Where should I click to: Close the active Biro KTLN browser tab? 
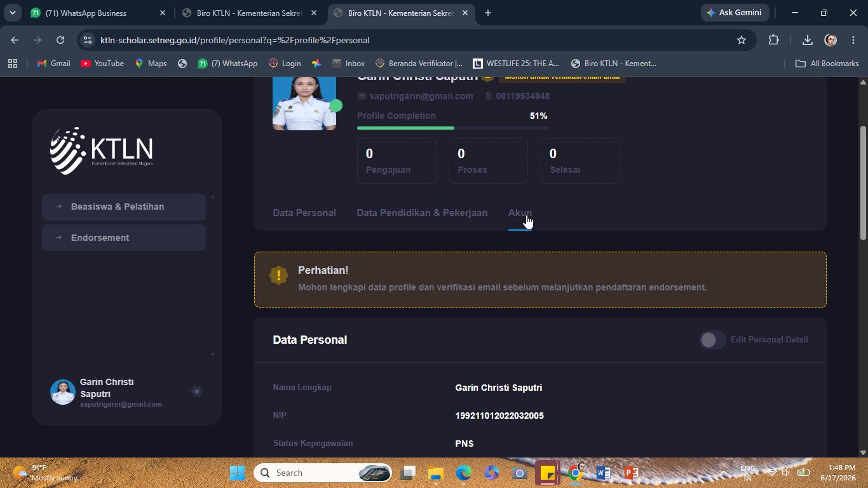click(x=465, y=13)
